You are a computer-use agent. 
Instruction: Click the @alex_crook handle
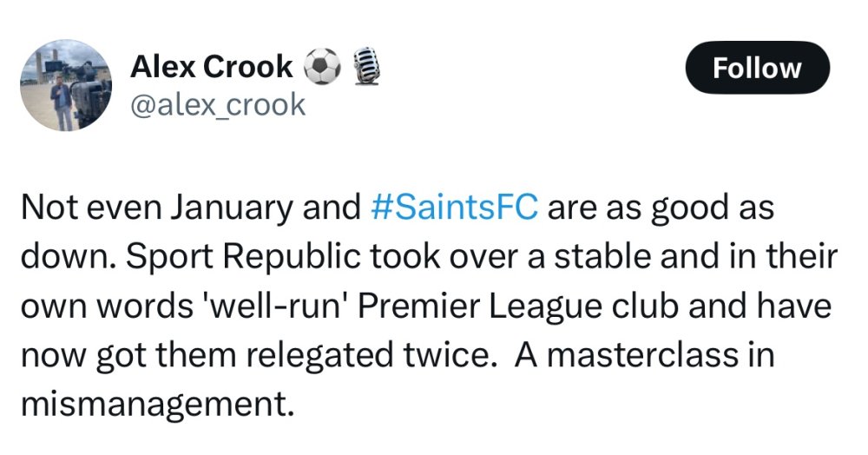(x=217, y=104)
